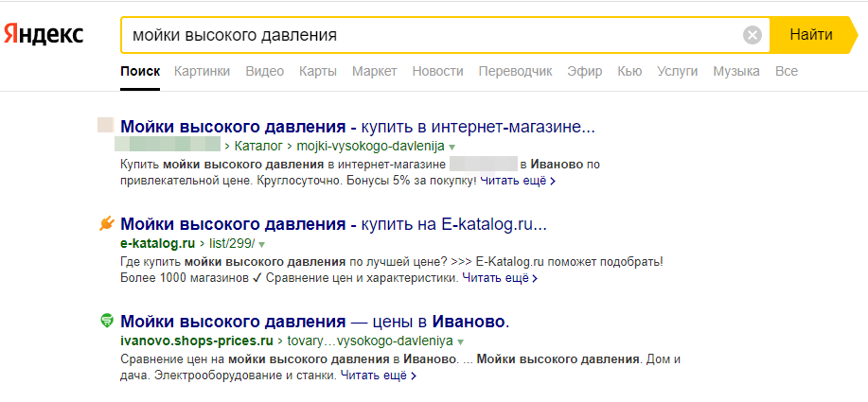Clear the search query with the X icon
Viewport: 868px width, 402px height.
(753, 36)
